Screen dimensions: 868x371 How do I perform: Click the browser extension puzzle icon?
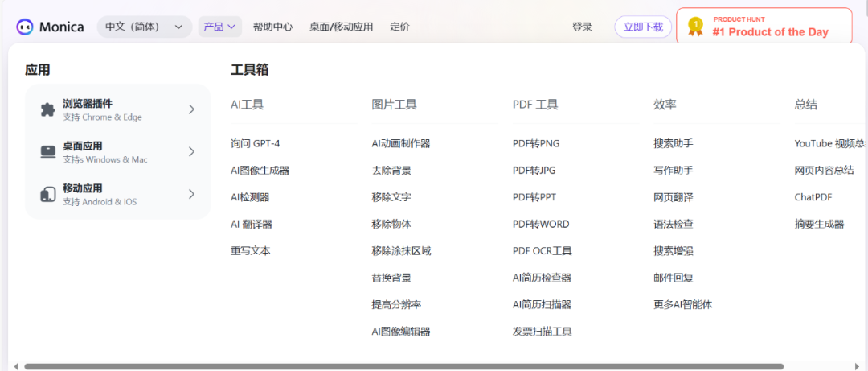click(48, 109)
